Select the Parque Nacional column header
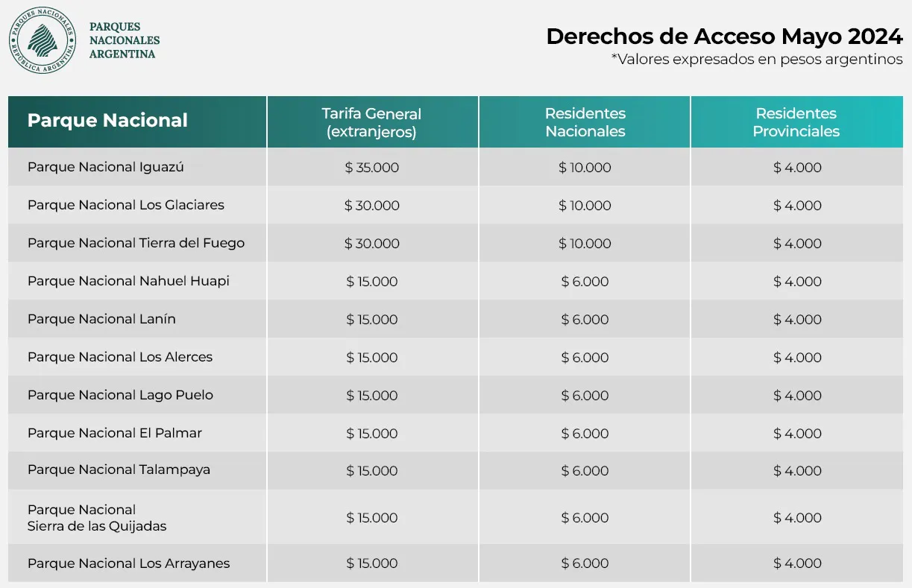This screenshot has width=912, height=588. pos(107,121)
